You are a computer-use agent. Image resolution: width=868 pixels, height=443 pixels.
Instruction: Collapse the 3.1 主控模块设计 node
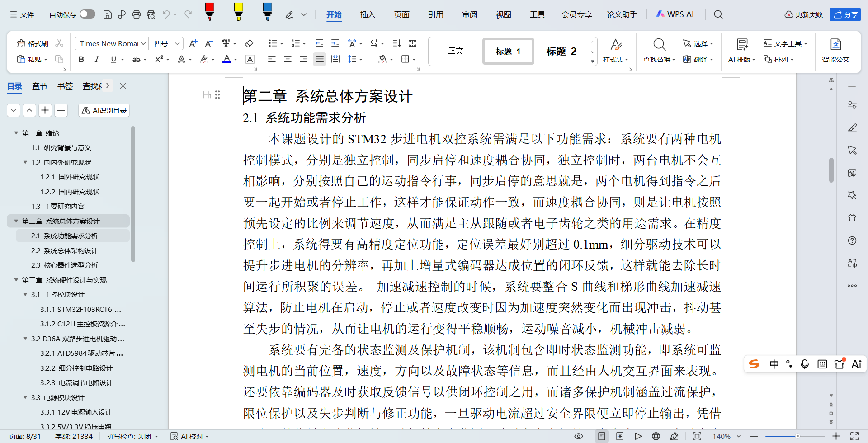point(25,294)
